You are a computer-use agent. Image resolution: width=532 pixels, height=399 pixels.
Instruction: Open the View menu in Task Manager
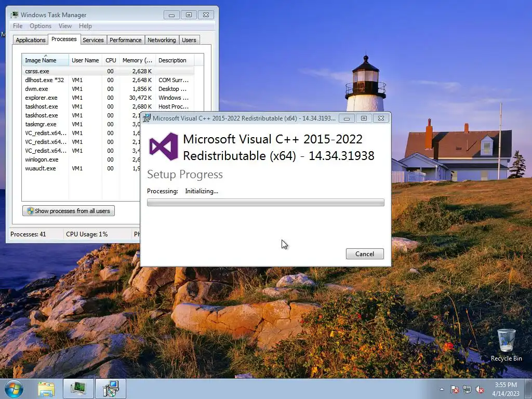coord(65,26)
